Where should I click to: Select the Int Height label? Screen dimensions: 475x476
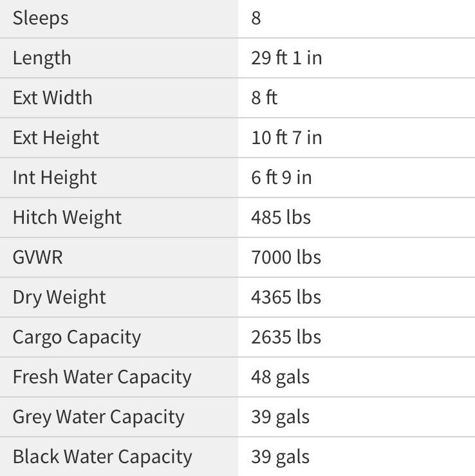55,178
